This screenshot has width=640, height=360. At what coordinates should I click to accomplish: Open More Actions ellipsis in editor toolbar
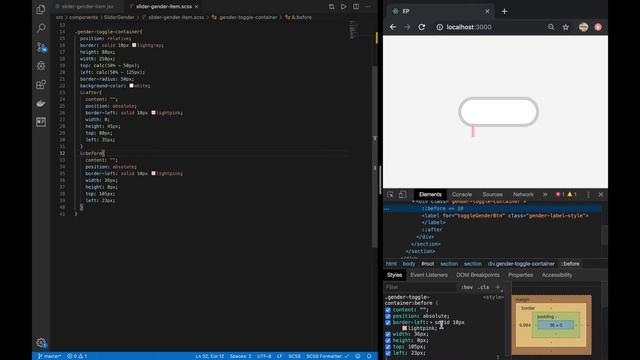pyautogui.click(x=368, y=7)
